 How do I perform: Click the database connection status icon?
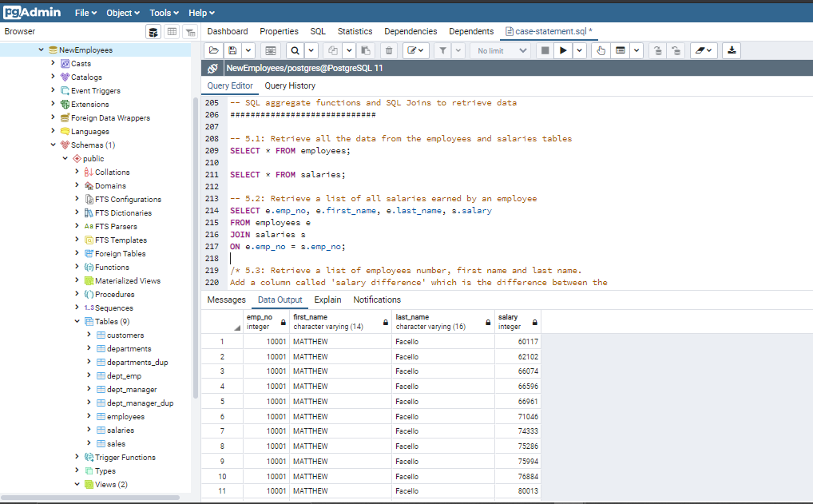(x=212, y=69)
